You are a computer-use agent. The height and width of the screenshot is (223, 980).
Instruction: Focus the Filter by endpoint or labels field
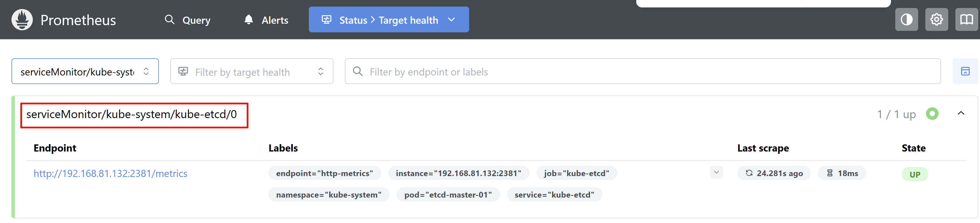click(x=647, y=71)
